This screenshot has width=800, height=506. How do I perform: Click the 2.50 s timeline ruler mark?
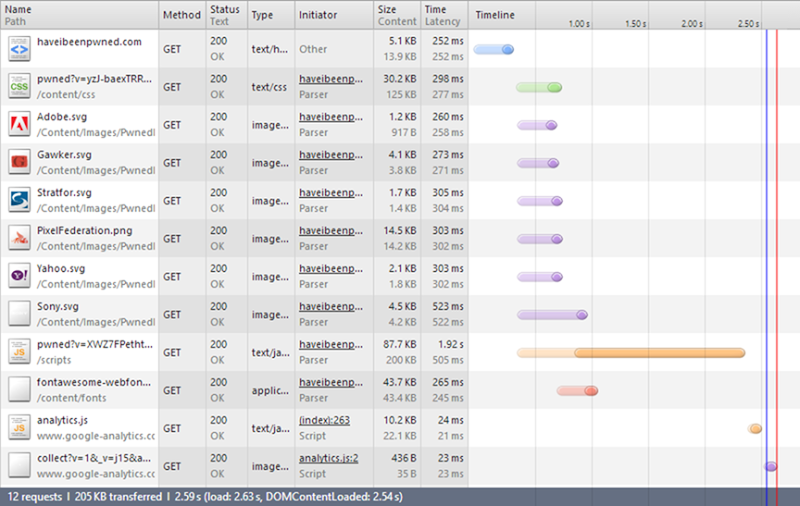[x=748, y=23]
